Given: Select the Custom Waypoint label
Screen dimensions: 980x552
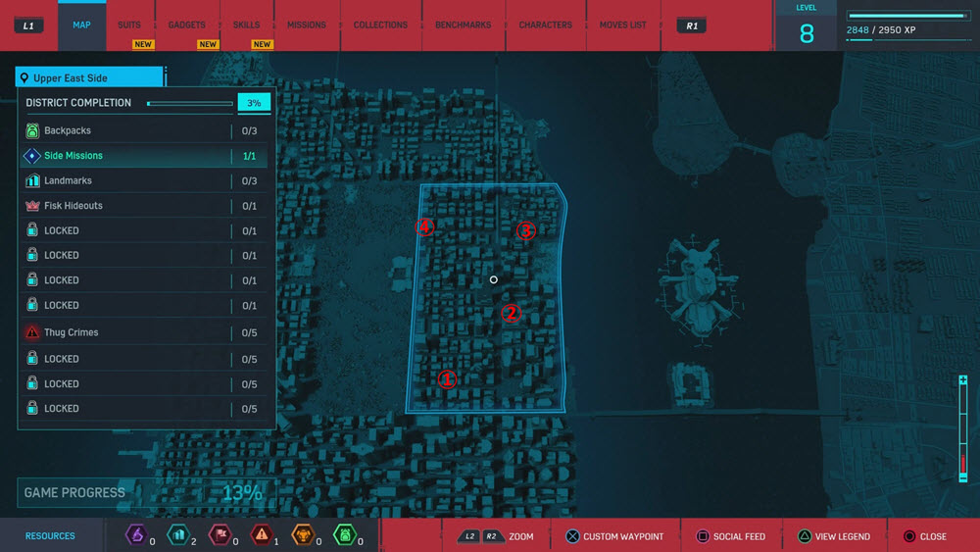Looking at the screenshot, I should [623, 536].
